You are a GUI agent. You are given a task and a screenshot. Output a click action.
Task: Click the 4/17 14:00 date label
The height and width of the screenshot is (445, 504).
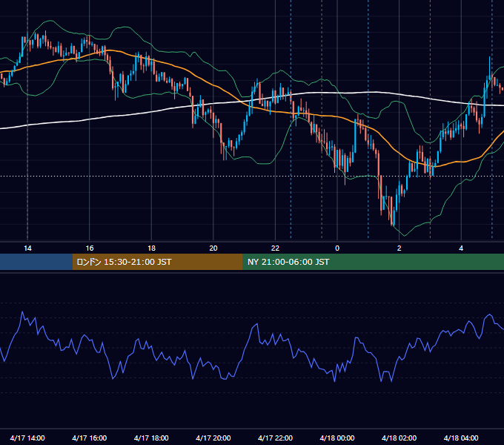tap(27, 438)
